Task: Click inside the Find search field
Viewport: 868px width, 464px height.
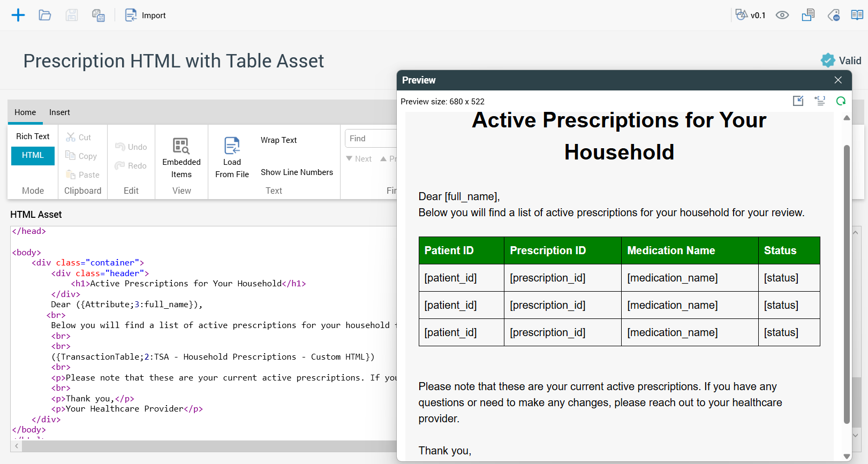Action: pyautogui.click(x=371, y=139)
